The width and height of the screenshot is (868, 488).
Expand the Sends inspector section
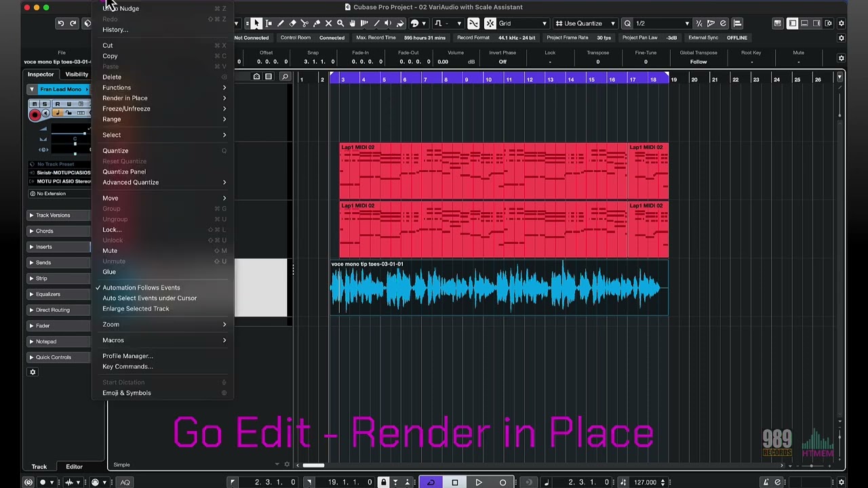pyautogui.click(x=58, y=262)
